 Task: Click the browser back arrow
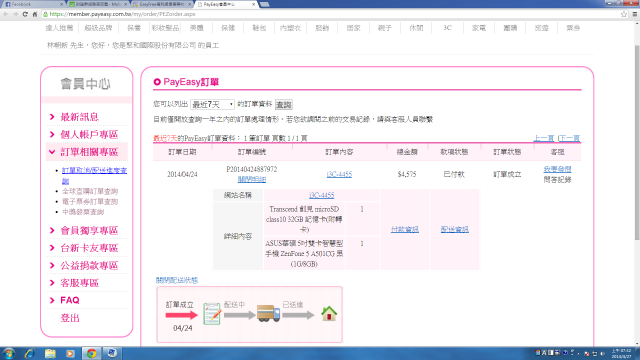point(6,14)
